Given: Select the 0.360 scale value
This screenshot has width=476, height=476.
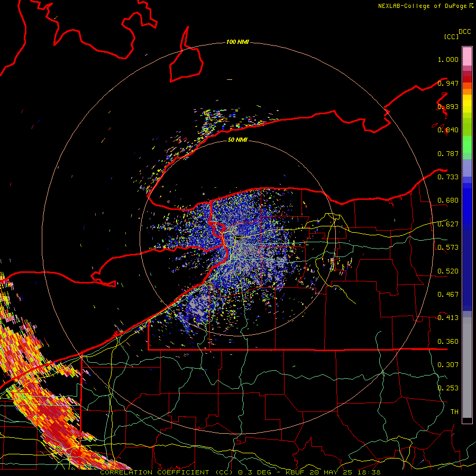Looking at the screenshot, I should (448, 342).
